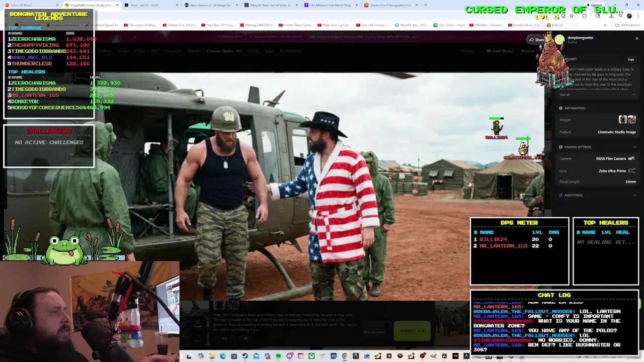This screenshot has height=362, width=644.
Task: Click the chevron beside See all
Action: [x=634, y=95]
